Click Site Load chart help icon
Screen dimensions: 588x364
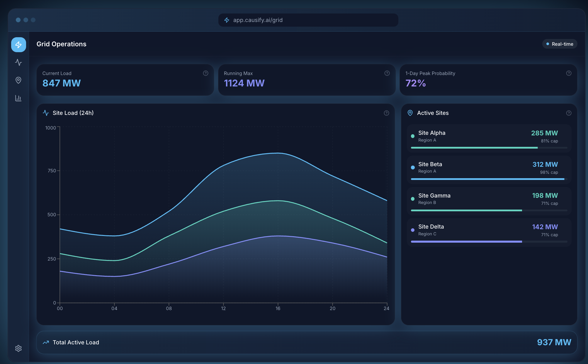coord(386,113)
